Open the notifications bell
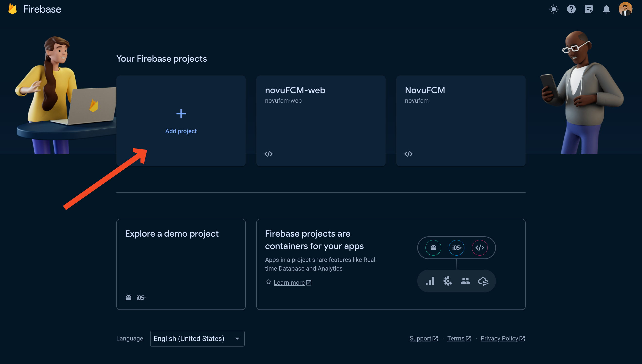This screenshot has width=642, height=364. pyautogui.click(x=606, y=9)
